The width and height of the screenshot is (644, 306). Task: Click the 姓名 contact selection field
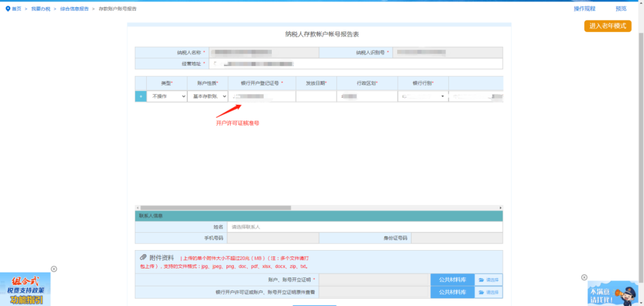(x=364, y=227)
